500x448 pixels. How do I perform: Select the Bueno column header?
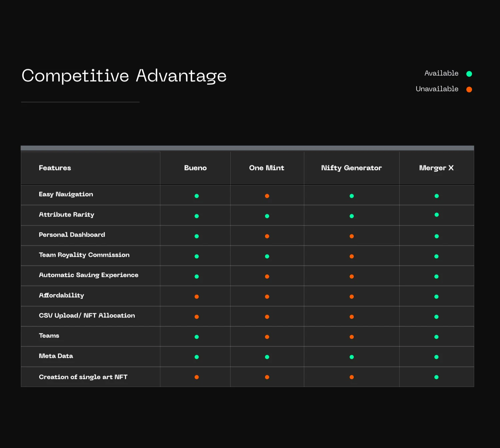(195, 168)
